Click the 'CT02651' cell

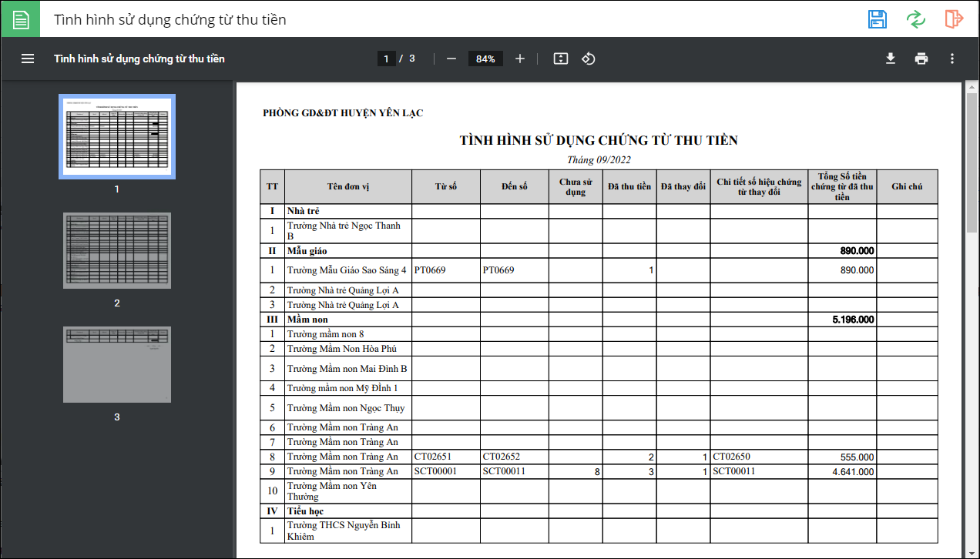pos(446,457)
